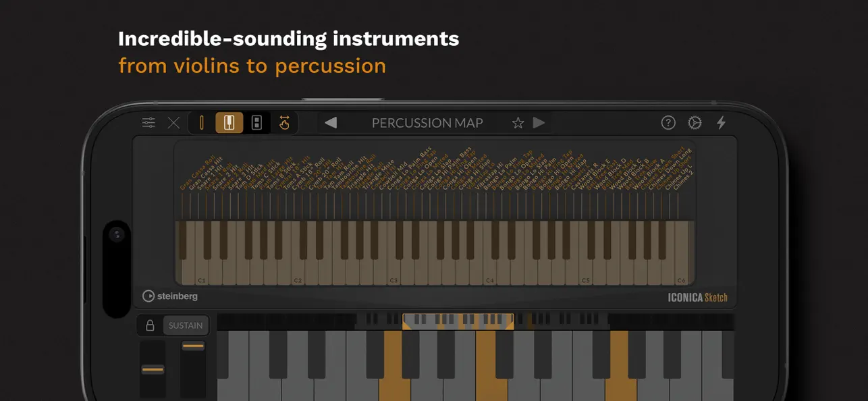This screenshot has height=401, width=868.
Task: Toggle the keyboard lock icon
Action: (151, 325)
